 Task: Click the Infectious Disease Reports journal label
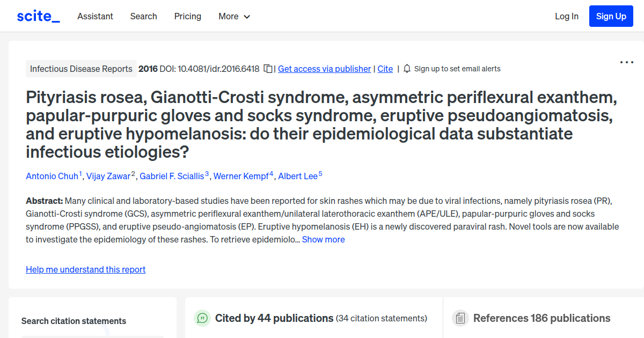tap(81, 69)
